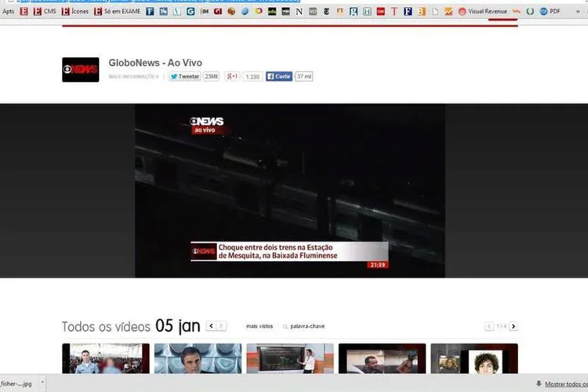Open the Ícones bookmark
The height and width of the screenshot is (392, 588).
click(x=75, y=11)
